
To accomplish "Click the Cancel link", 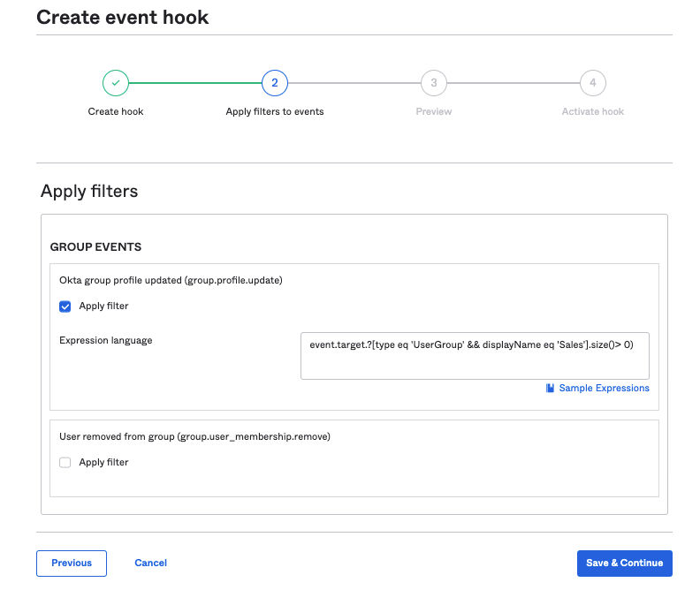I will (150, 564).
